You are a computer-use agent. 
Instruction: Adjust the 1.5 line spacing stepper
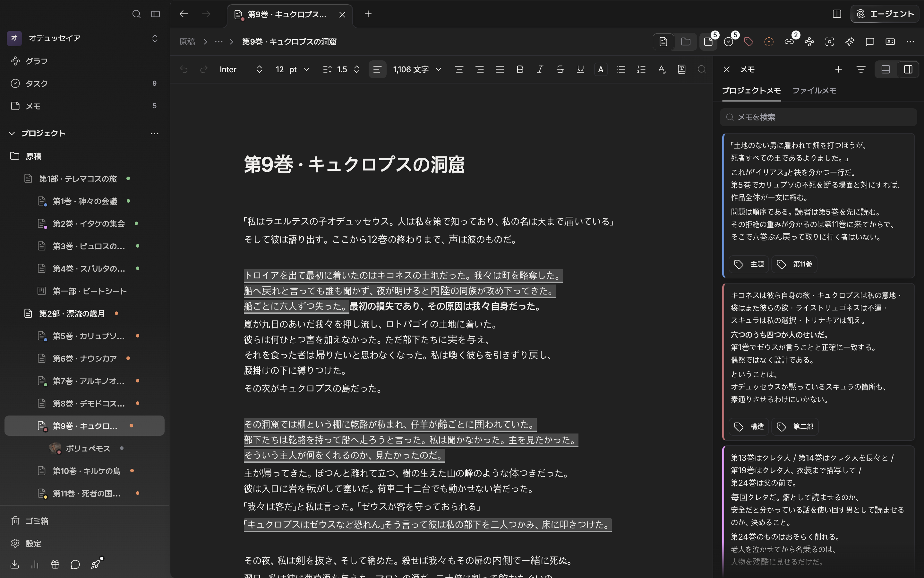(357, 69)
